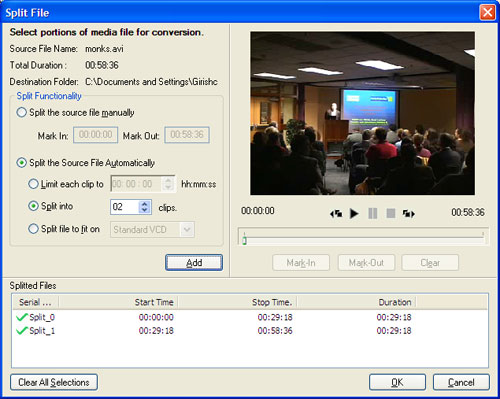Click the 'Limit each clip to' time field
The height and width of the screenshot is (399, 500).
coord(143,184)
